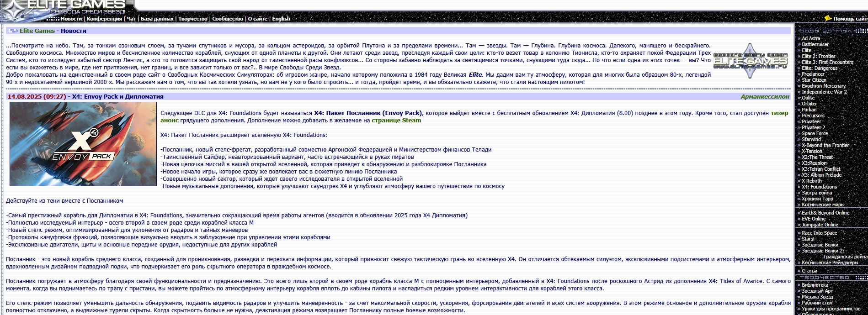This screenshot has width=868, height=315.
Task: Open the Чат menu item
Action: (x=131, y=19)
